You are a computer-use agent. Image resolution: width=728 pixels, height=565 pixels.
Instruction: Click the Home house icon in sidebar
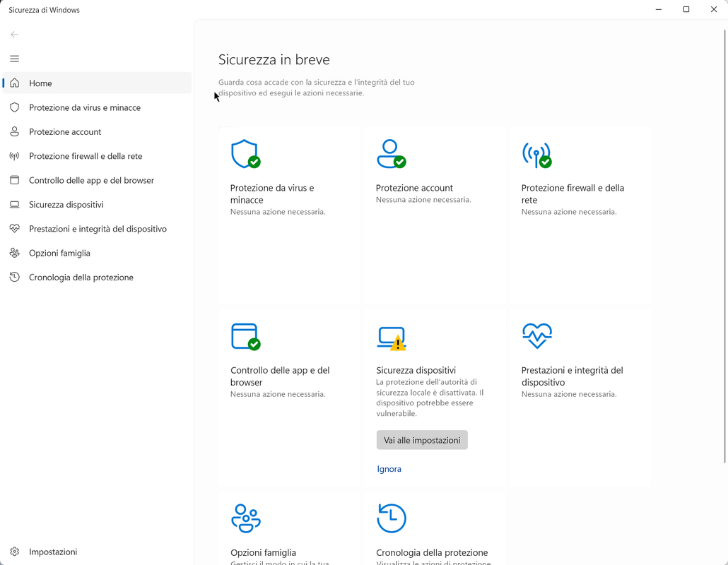14,83
